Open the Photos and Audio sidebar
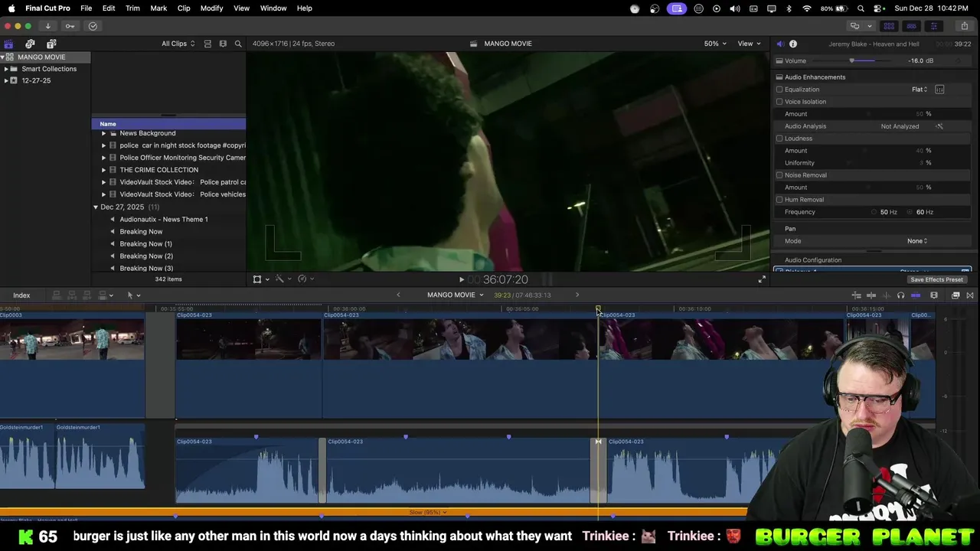The width and height of the screenshot is (980, 551). (30, 44)
